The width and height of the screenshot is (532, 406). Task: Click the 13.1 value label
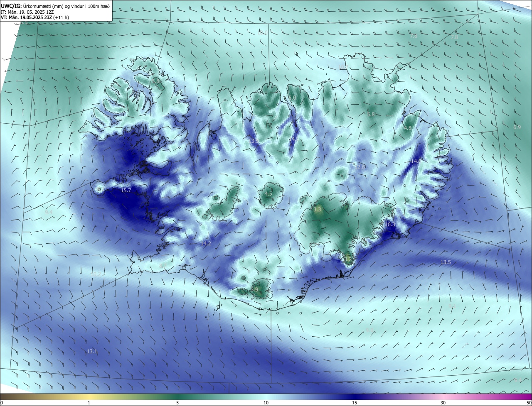pos(92,351)
